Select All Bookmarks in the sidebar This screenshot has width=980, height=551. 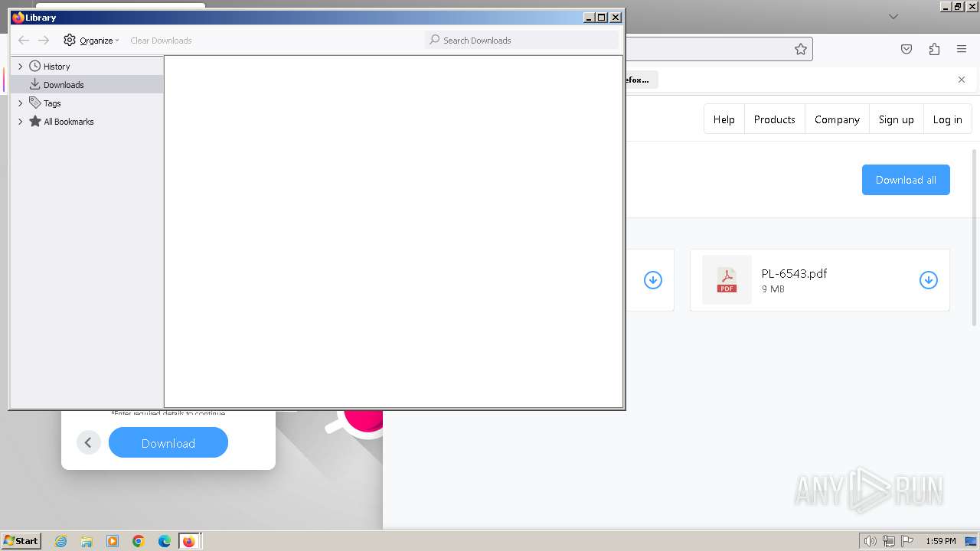coord(69,122)
